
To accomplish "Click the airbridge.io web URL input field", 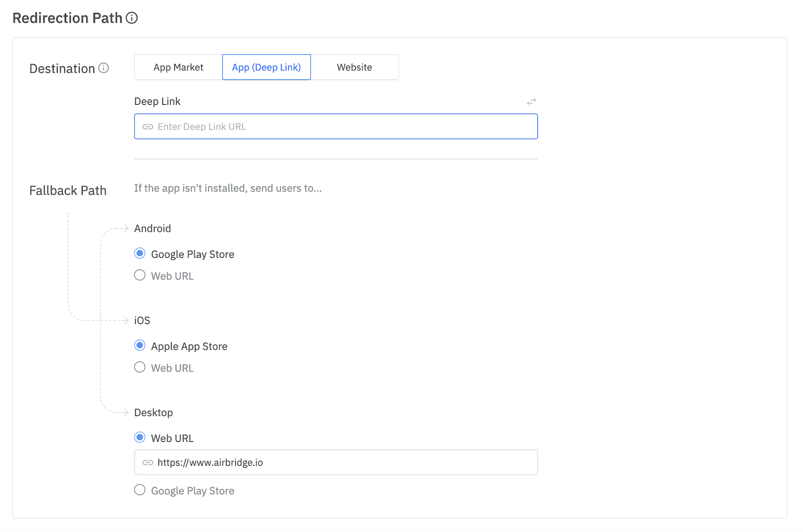I will point(336,462).
